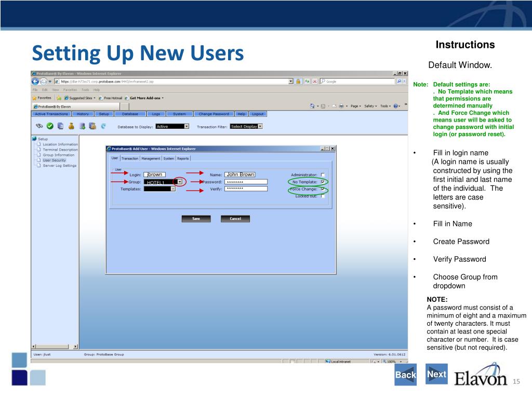532x399 pixels.
Task: Click the Login field containing jbrown
Action: 154,175
